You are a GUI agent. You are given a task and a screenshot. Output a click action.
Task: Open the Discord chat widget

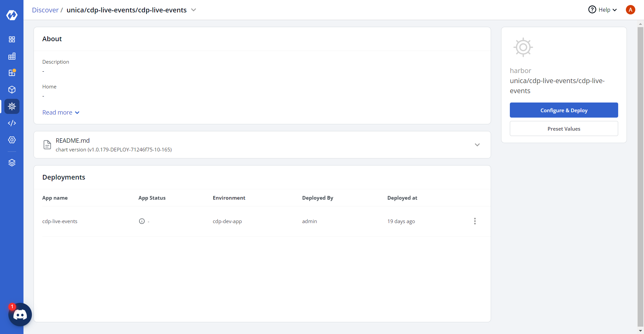[20, 315]
